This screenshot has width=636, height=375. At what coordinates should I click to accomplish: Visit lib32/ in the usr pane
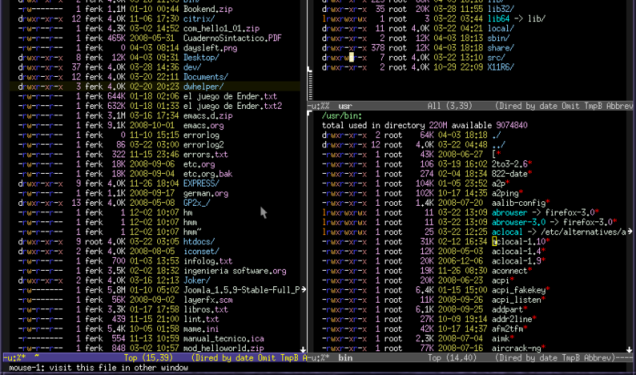[x=501, y=9]
